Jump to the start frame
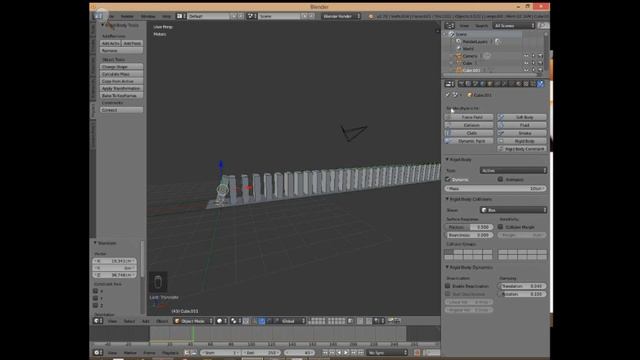Screen dimensions: 640x360 325,352
